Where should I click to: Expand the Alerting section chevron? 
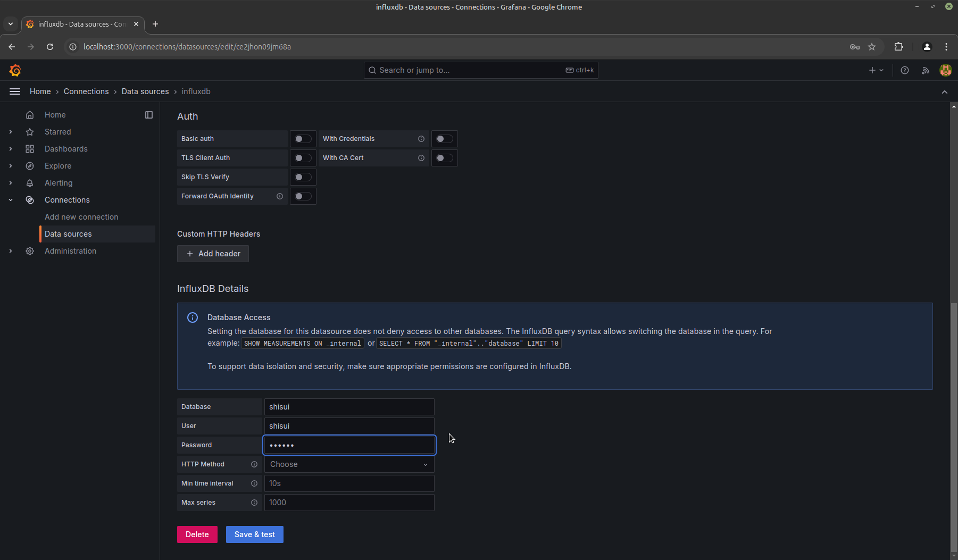point(11,183)
